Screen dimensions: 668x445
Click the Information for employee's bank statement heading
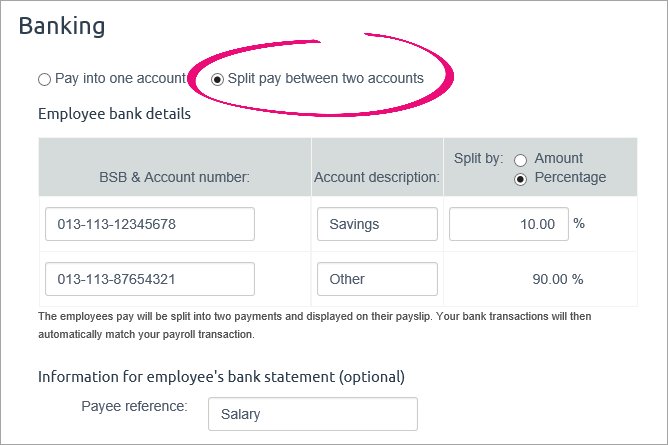(221, 377)
